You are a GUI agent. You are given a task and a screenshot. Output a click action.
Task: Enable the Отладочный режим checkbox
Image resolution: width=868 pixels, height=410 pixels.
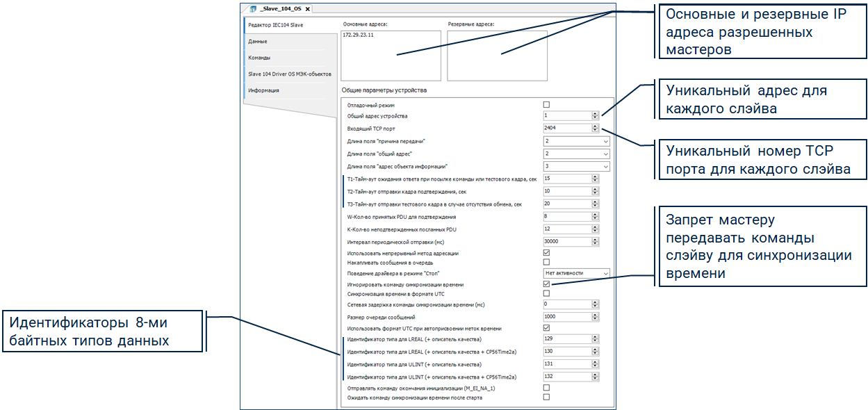click(546, 104)
